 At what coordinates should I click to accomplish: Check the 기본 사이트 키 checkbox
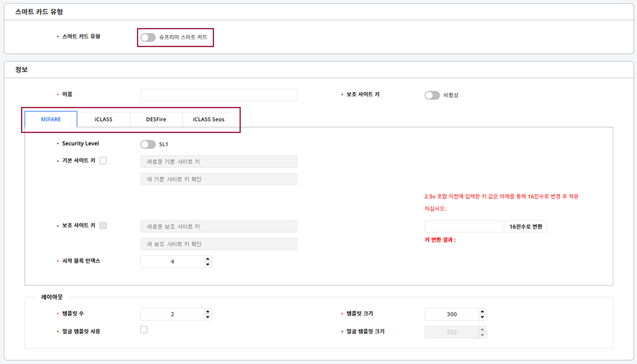point(103,161)
